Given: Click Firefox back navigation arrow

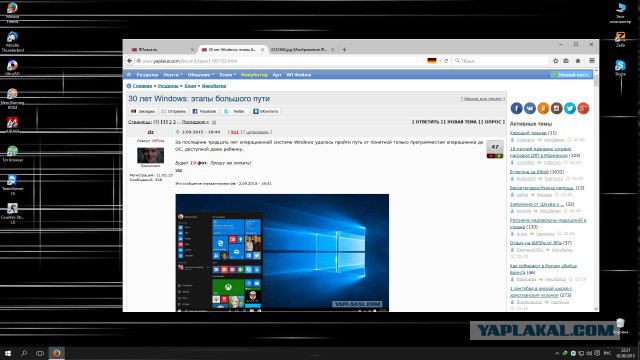Looking at the screenshot, I should [129, 60].
